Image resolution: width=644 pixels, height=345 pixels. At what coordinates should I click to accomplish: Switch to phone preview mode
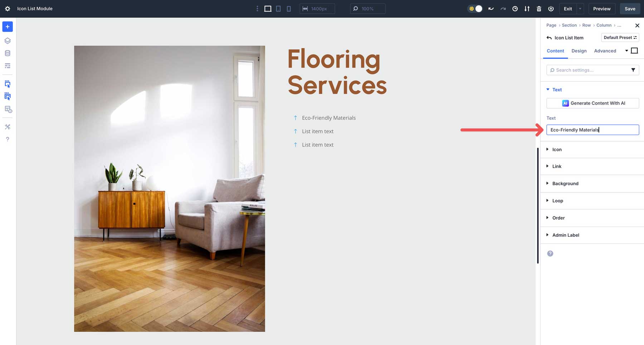pyautogui.click(x=288, y=9)
